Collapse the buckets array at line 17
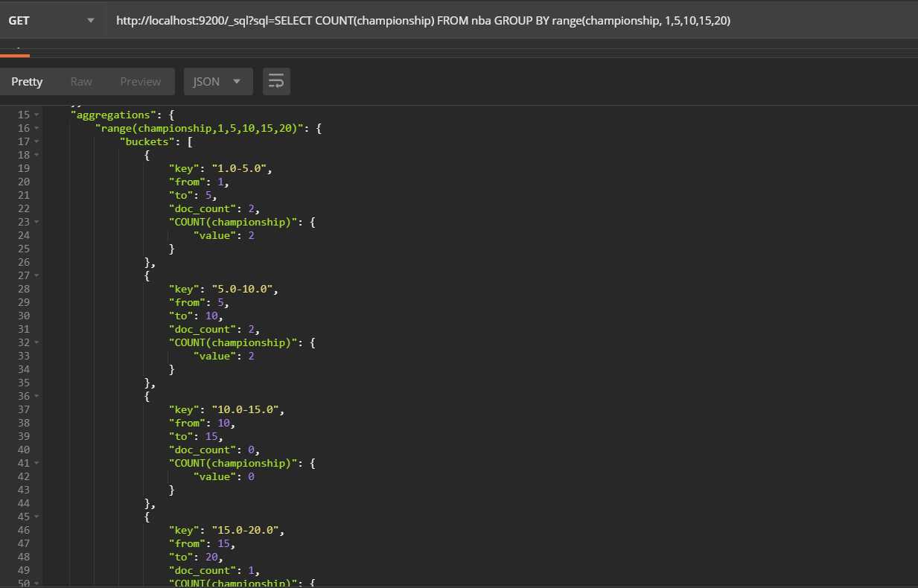918x588 pixels. [36, 141]
